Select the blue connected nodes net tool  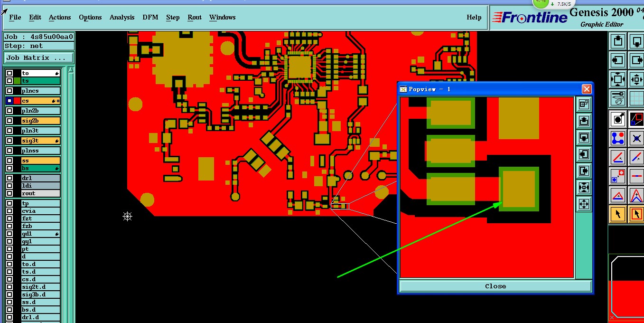618,138
